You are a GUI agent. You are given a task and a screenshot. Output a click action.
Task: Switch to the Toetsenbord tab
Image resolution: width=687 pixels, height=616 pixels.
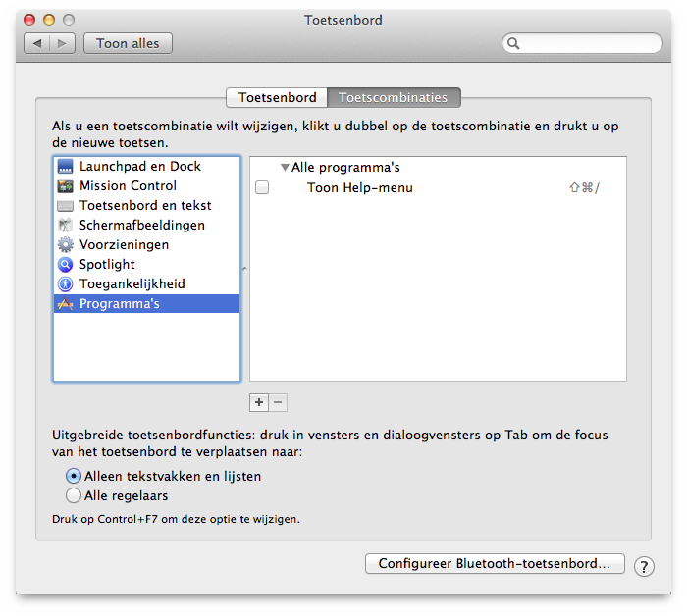tap(277, 97)
